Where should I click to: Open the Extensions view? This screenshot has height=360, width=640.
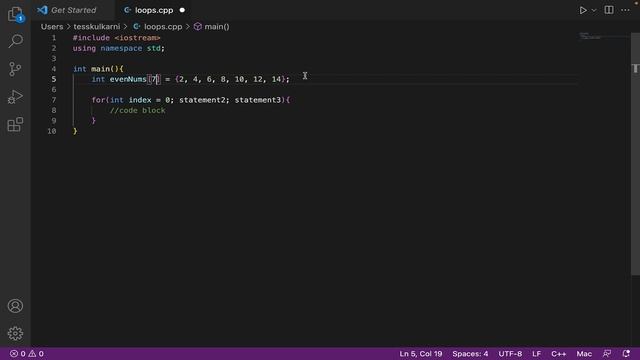[x=15, y=124]
